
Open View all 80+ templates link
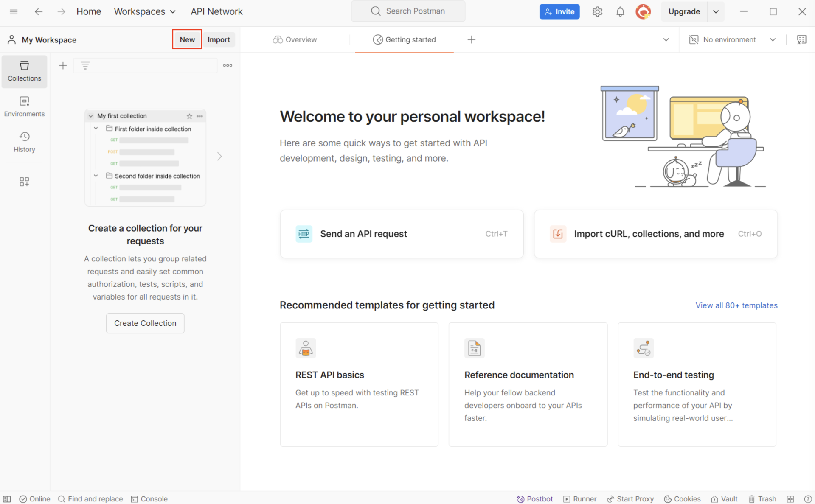coord(736,305)
